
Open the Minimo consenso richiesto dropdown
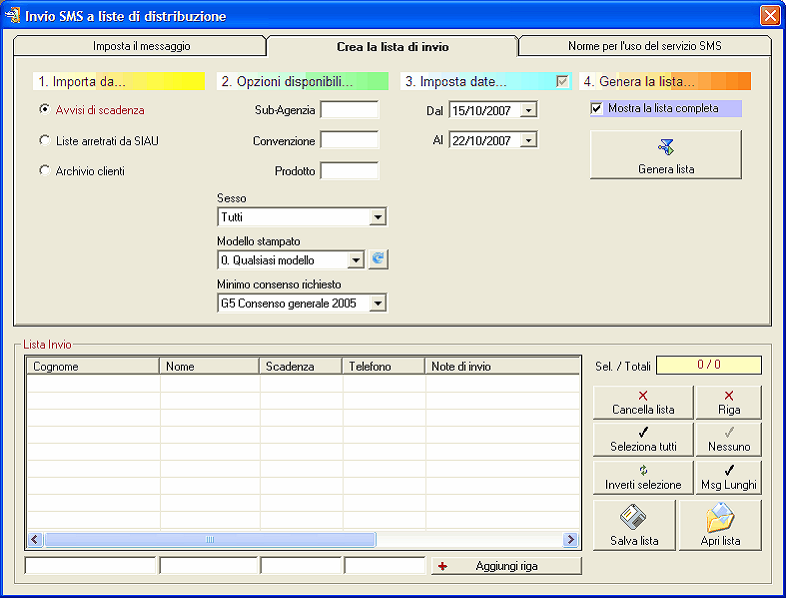(x=377, y=303)
